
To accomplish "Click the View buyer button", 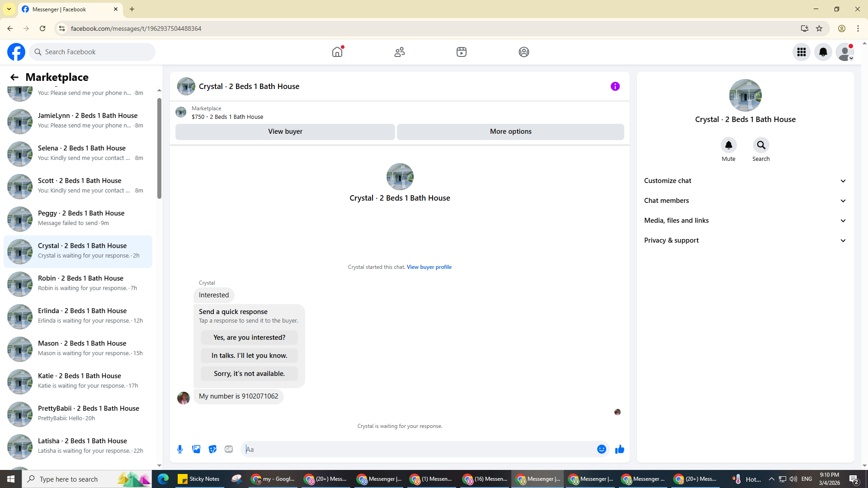I will tap(285, 131).
